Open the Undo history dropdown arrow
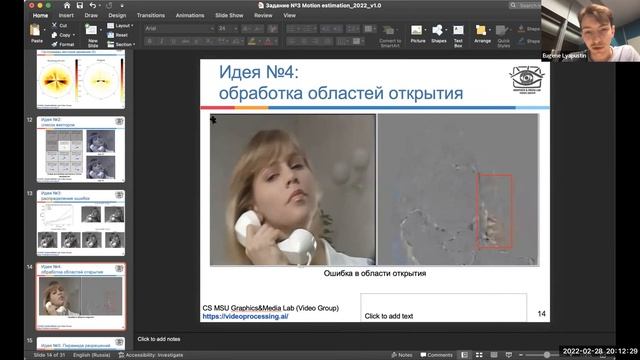The height and width of the screenshot is (360, 640). (x=100, y=5)
